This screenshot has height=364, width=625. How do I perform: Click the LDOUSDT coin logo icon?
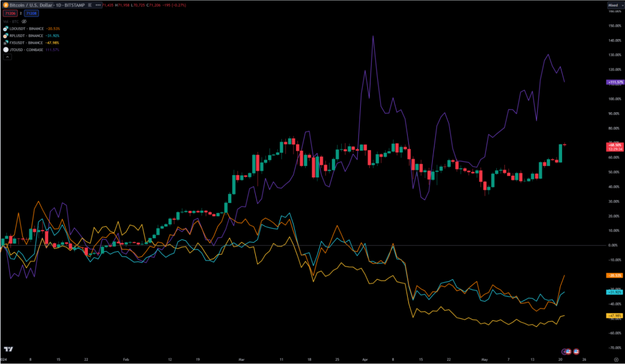click(x=5, y=29)
